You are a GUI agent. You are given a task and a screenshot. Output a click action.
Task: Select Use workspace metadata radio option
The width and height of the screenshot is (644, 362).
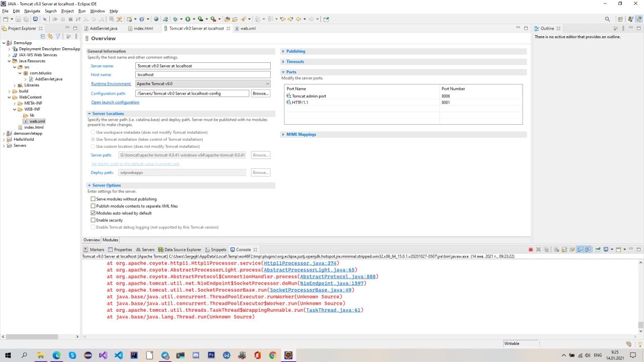pos(93,132)
